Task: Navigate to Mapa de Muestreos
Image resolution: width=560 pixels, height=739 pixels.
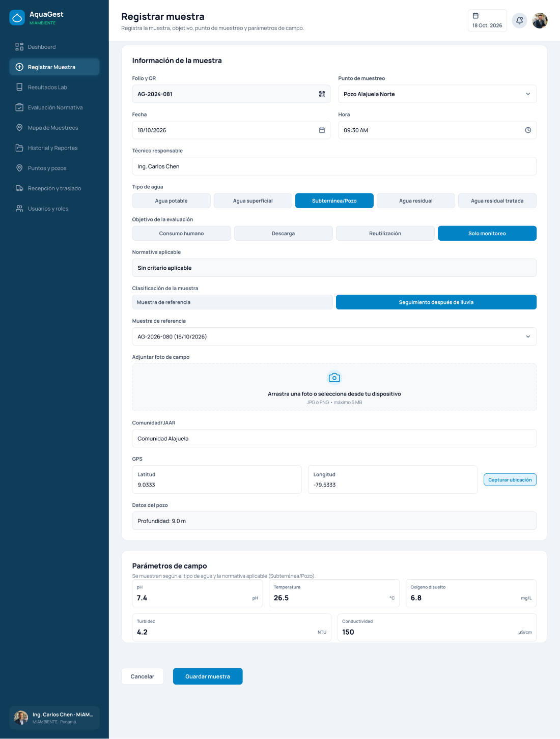Action: [x=54, y=128]
